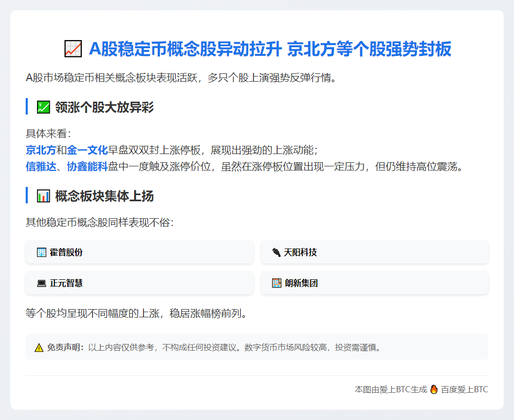The width and height of the screenshot is (514, 420).
Task: Click the intro sentence A股市场稳定币相关概念板块表现活跃
Action: pyautogui.click(x=112, y=78)
